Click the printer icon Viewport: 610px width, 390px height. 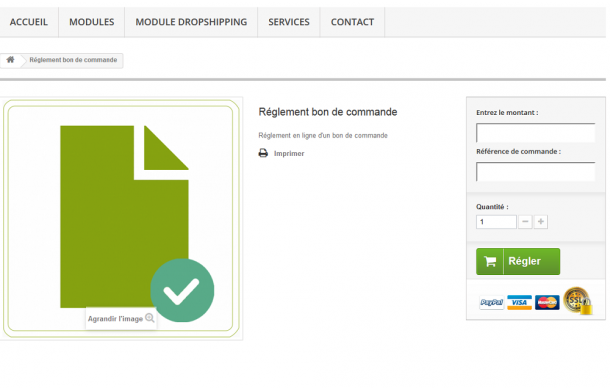(x=263, y=153)
